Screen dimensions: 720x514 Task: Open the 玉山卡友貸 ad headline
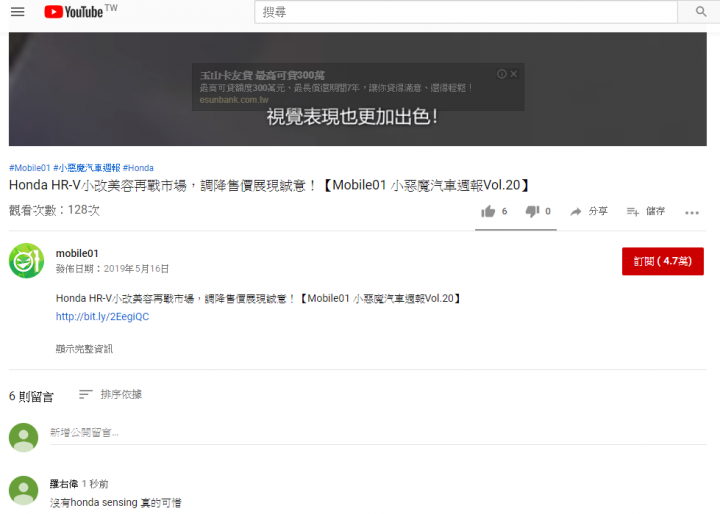pyautogui.click(x=262, y=75)
